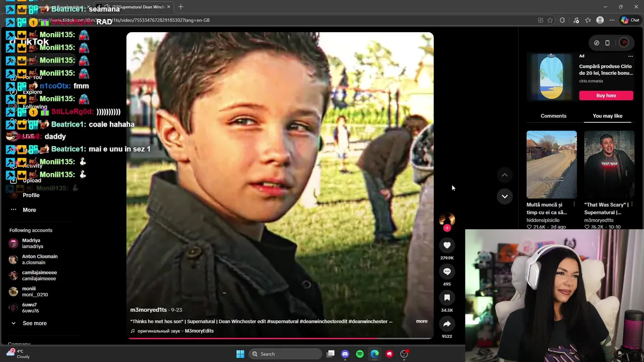Open new browser tab with plus
Image resolution: width=644 pixels, height=362 pixels.
tap(181, 7)
